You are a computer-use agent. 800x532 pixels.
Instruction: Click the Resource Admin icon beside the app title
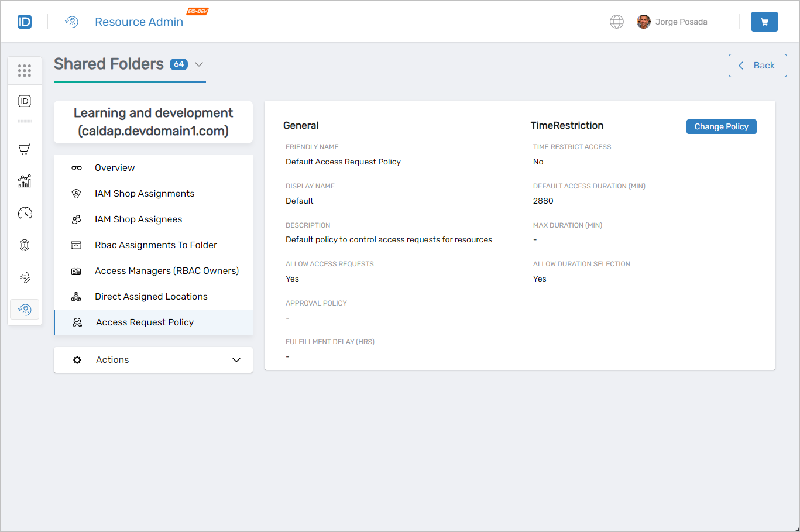point(71,21)
